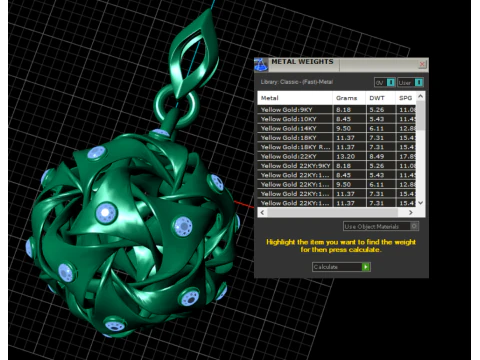Click the green Calculate arrow button
Image resolution: width=480 pixels, height=360 pixels.
(x=366, y=267)
